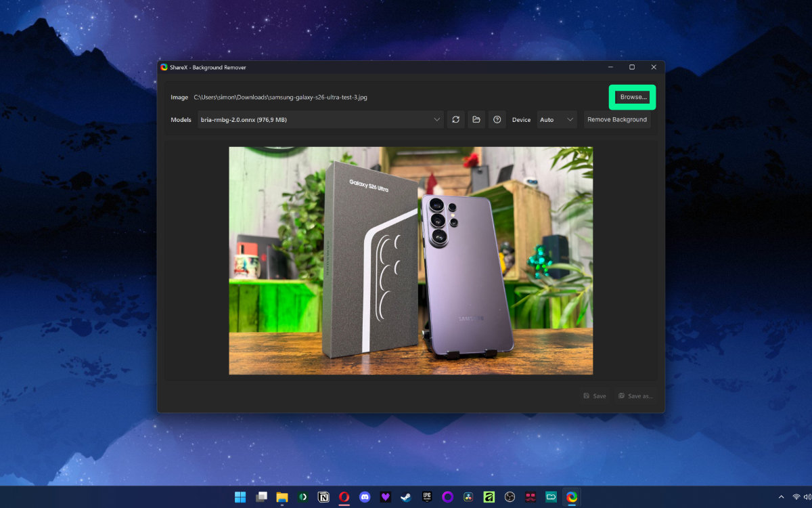Click the refresh models icon

pos(456,120)
